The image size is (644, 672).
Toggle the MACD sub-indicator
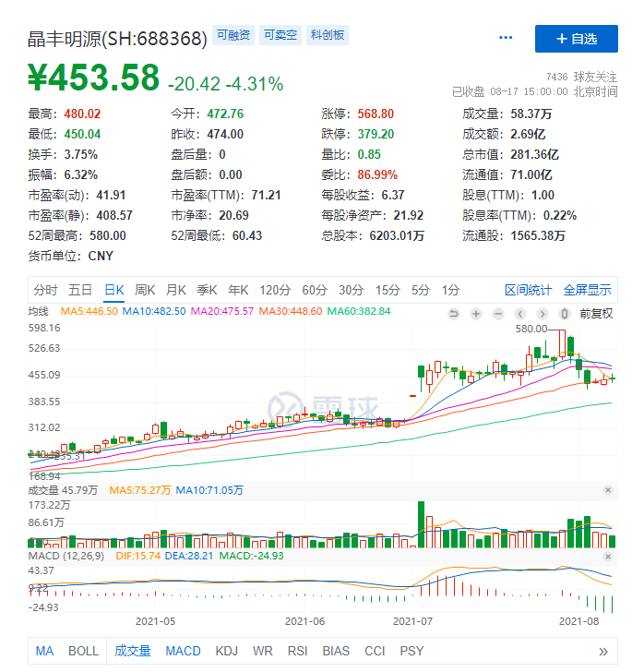tap(183, 652)
